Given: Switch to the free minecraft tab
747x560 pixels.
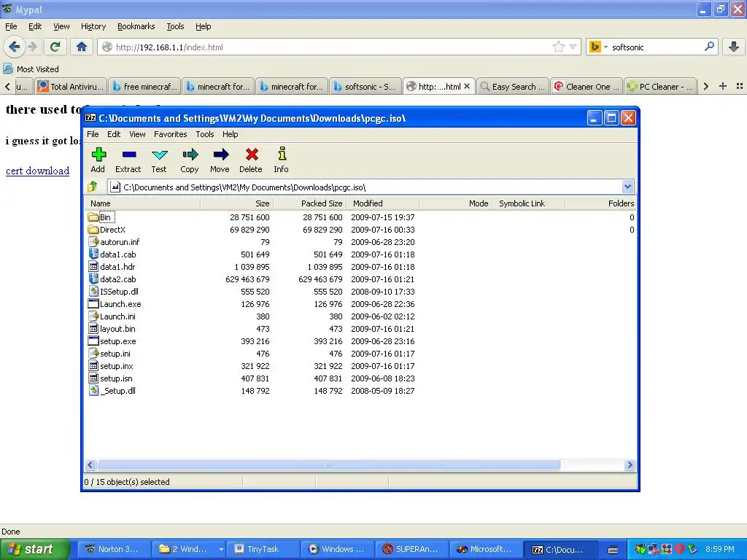Looking at the screenshot, I should pos(145,86).
